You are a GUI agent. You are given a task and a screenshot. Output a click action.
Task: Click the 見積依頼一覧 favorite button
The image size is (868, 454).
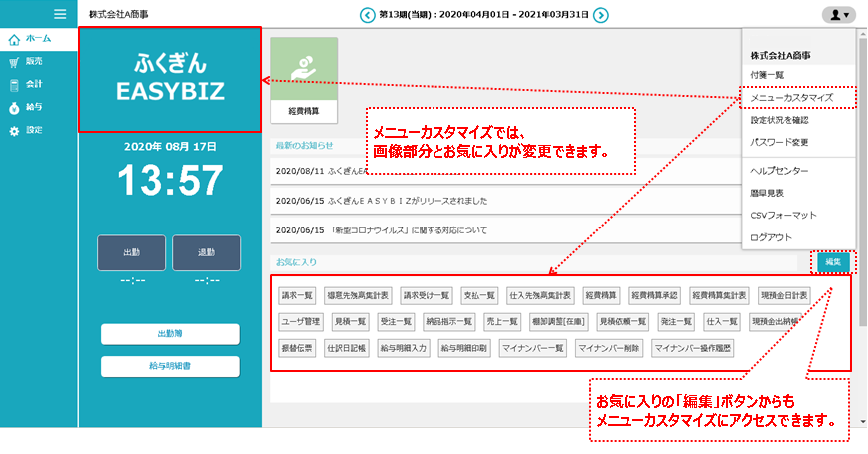623,322
